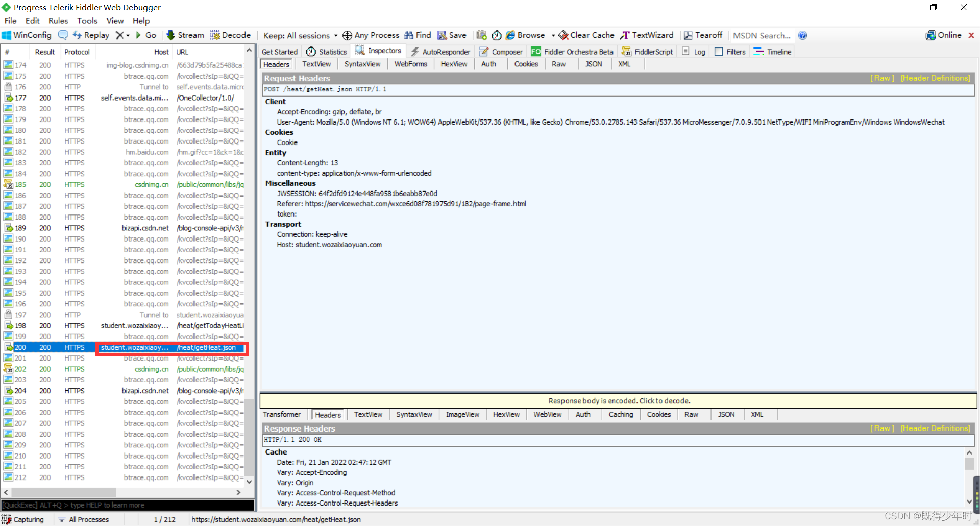980x526 pixels.
Task: Open the FiddlerScript tab
Action: 647,52
